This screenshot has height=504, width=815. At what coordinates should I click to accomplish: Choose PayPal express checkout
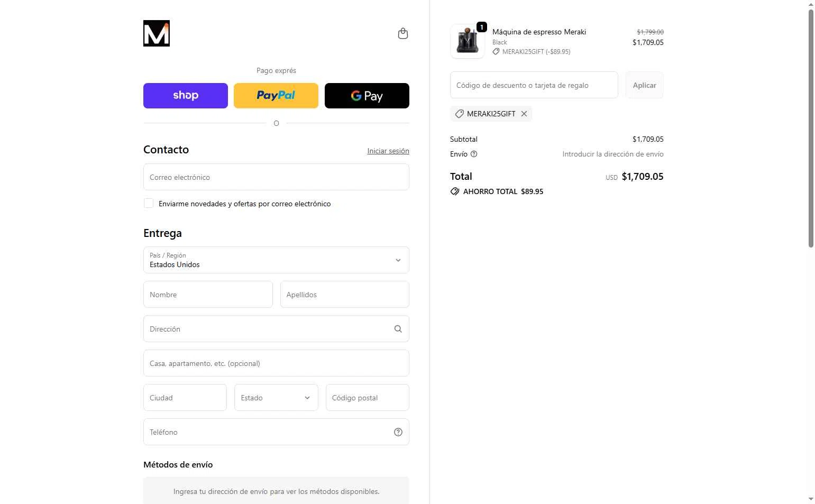[276, 96]
